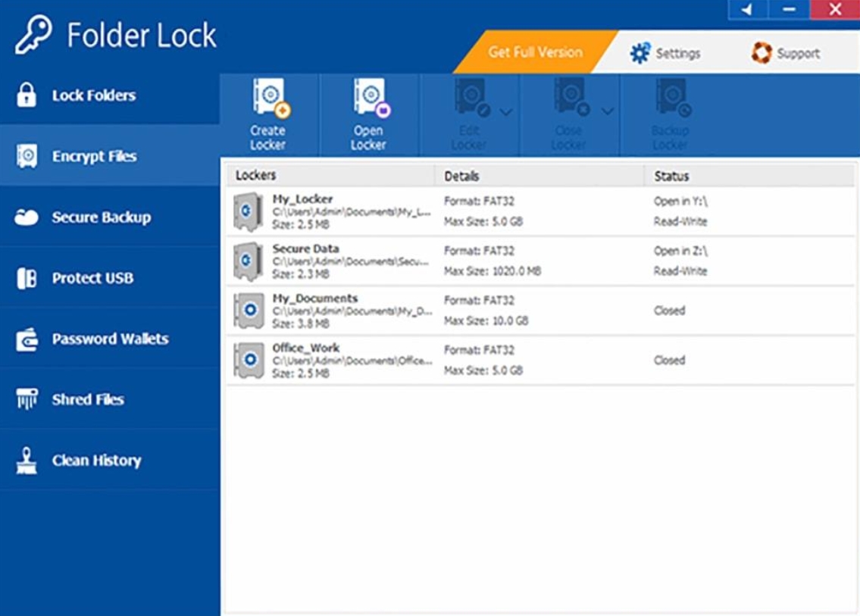Open Shred Files in sidebar
Viewport: 860px width, 616px height.
coord(110,399)
